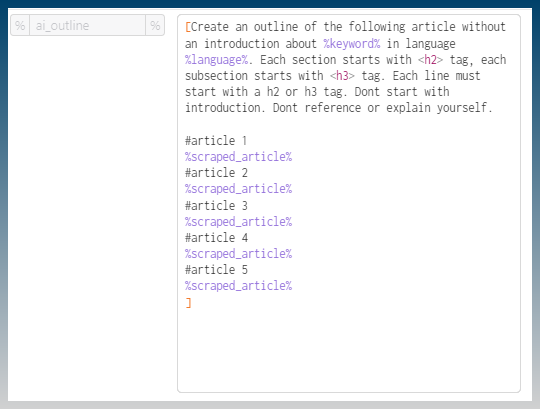The height and width of the screenshot is (409, 540).
Task: Click the left percent prefix addon
Action: tap(20, 25)
